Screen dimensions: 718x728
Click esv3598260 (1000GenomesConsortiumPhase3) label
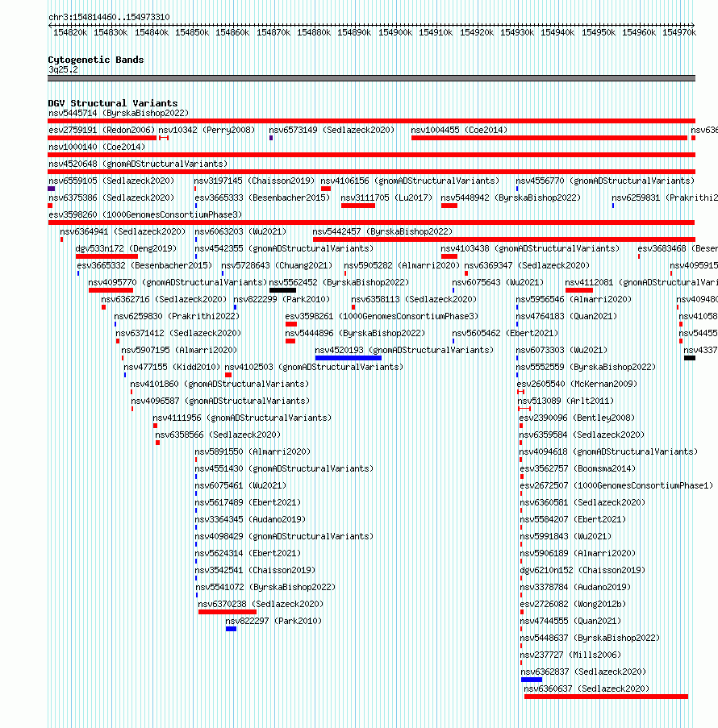coord(145,215)
